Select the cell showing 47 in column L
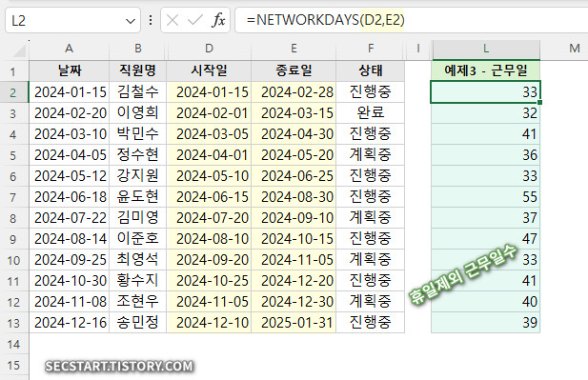The height and width of the screenshot is (380, 588). point(486,239)
